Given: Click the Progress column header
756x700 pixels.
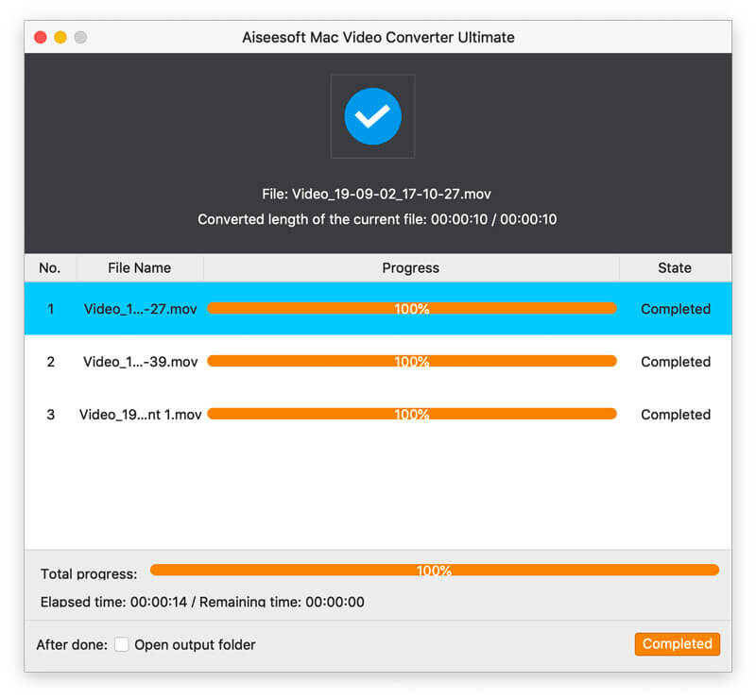Looking at the screenshot, I should [x=411, y=267].
